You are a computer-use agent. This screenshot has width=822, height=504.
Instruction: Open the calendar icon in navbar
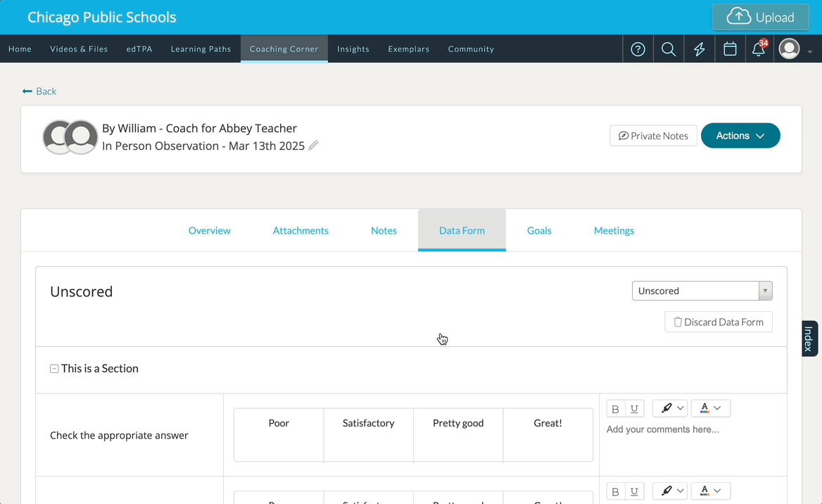[x=730, y=49]
